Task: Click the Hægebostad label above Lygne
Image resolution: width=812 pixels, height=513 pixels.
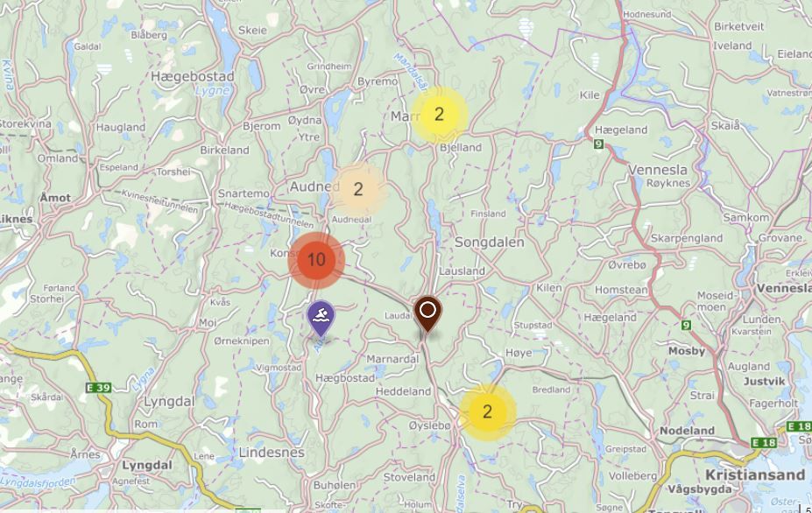Action: [x=193, y=77]
